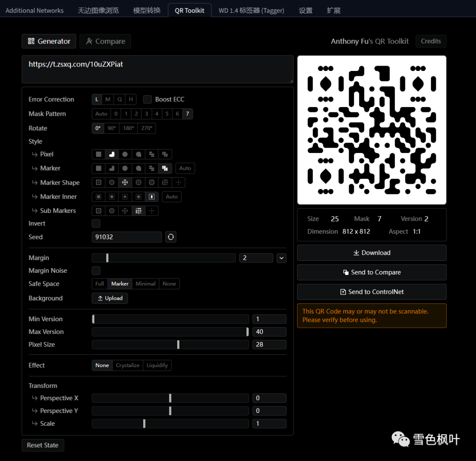Set Sub Markers to square icon
476x461 pixels.
pos(99,211)
